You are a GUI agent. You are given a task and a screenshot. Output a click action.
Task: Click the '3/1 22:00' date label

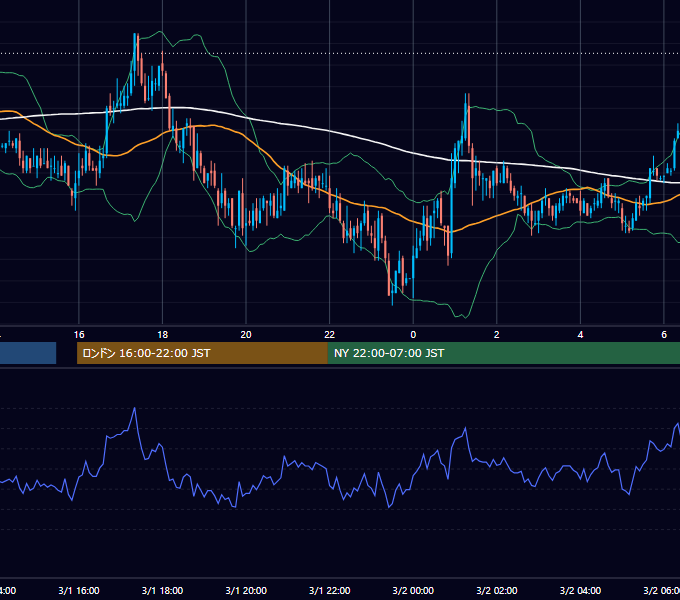(330, 590)
